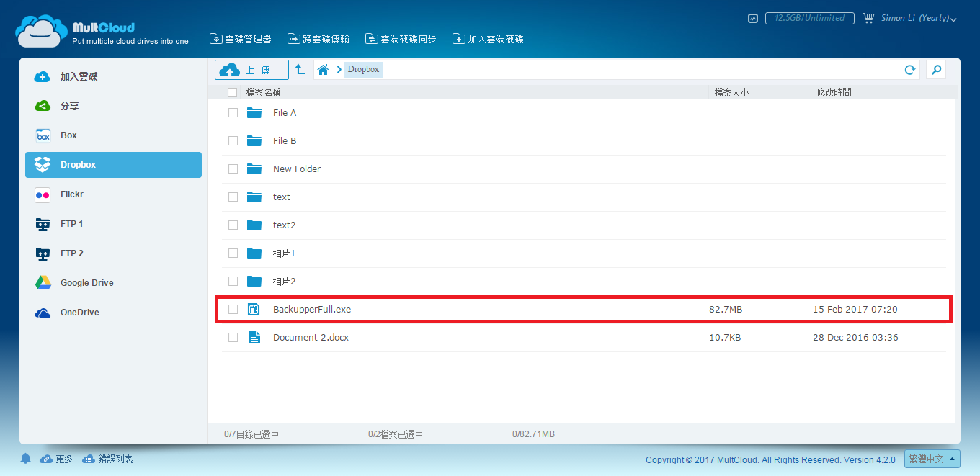Check the box for 相片2 folder
This screenshot has height=476, width=980.
[x=233, y=282]
